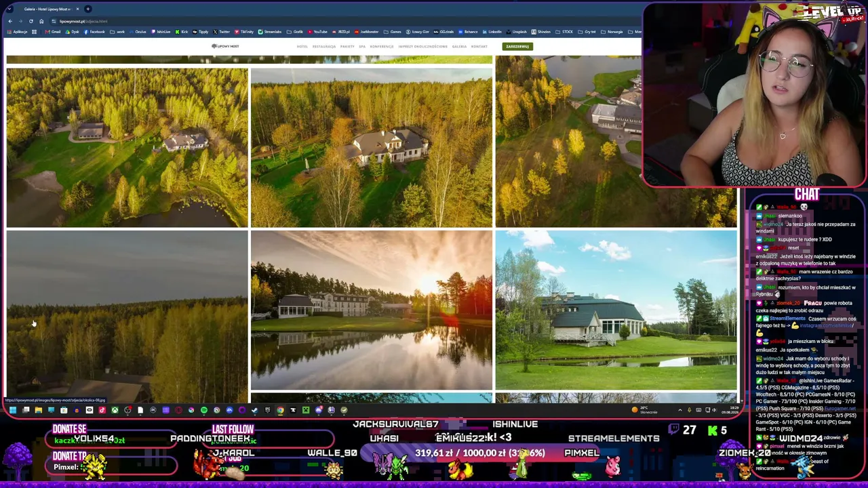868x488 pixels.
Task: Open the Oculus bookmark
Action: point(138,32)
